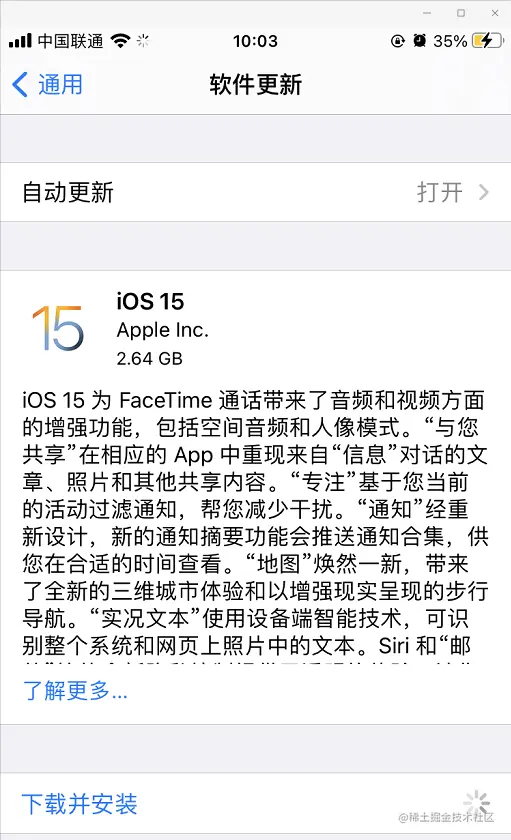Click the network activity spinner in status bar

tap(143, 41)
